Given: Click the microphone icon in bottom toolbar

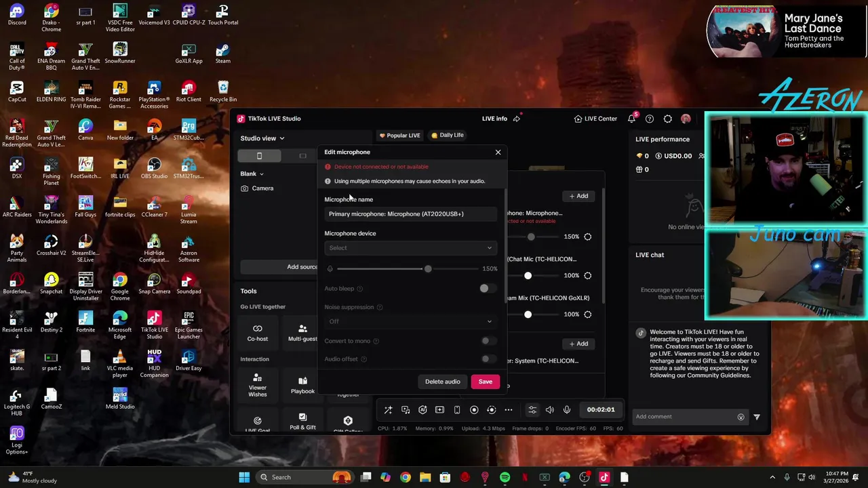Looking at the screenshot, I should (567, 409).
